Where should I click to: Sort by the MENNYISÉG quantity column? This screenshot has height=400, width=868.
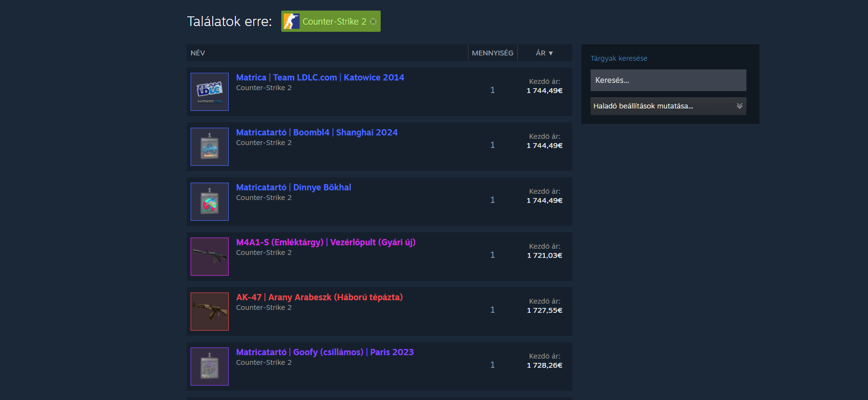pyautogui.click(x=492, y=53)
